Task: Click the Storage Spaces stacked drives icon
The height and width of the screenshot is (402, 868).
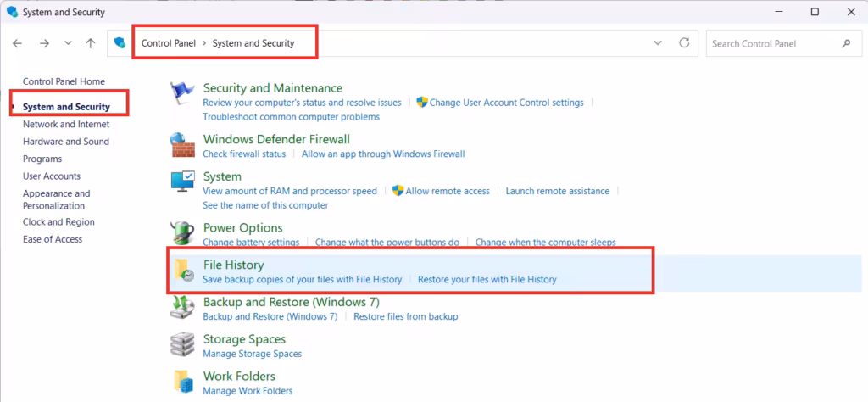Action: (x=182, y=344)
